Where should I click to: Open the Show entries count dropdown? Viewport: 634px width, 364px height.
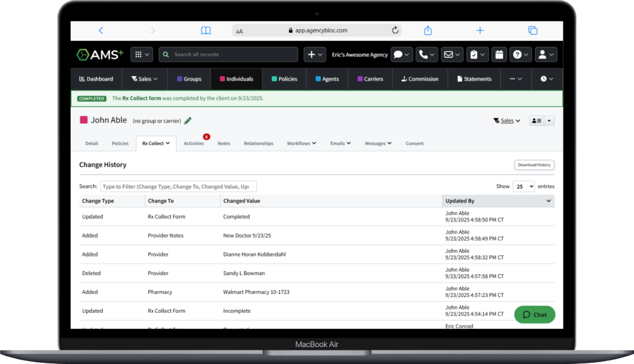click(x=523, y=186)
